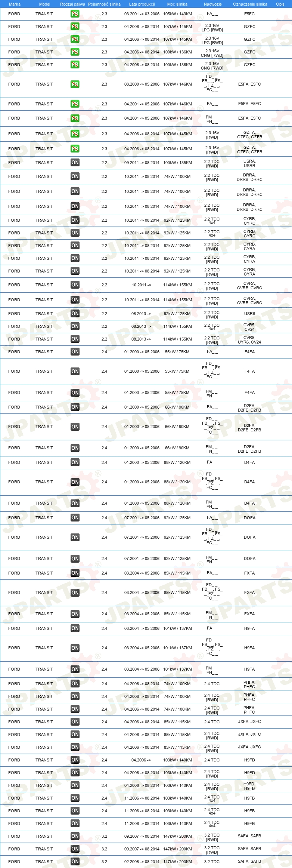Click the PB fuel icon in the 08.2000 -> 05.2006 row
Image resolution: width=292 pixels, height=868 pixels.
75,84
